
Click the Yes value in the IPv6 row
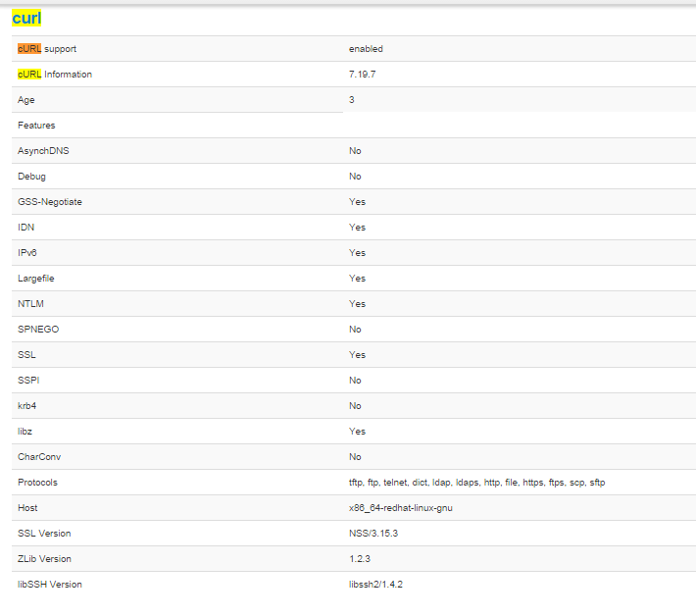pos(357,253)
